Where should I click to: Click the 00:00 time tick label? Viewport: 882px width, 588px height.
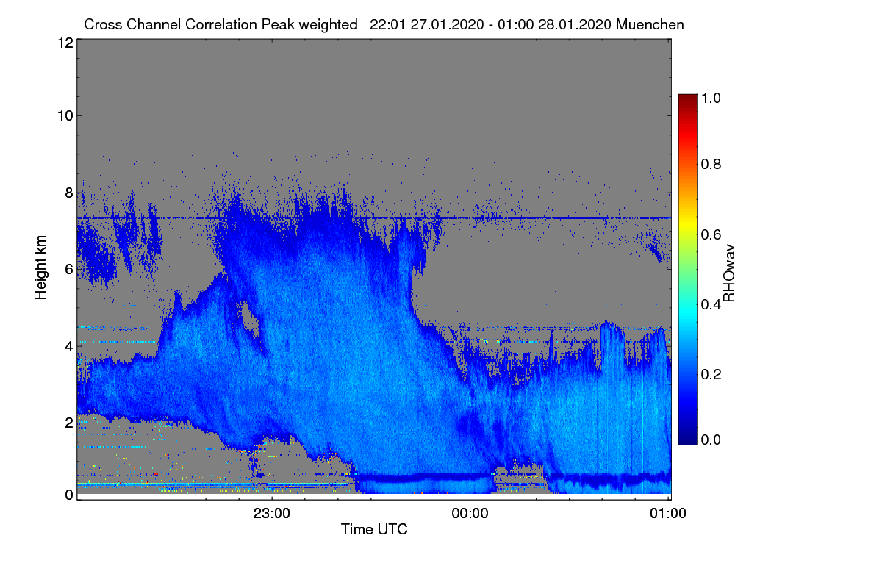[x=470, y=514]
